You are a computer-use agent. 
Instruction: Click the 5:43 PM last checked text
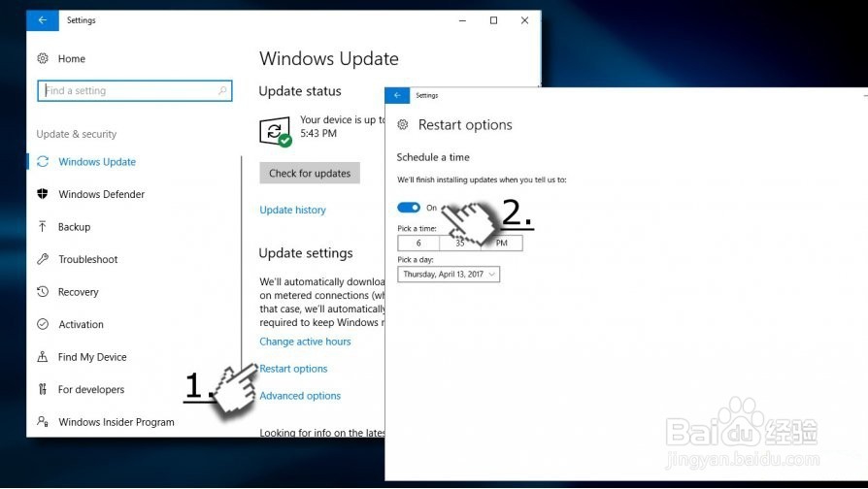318,133
